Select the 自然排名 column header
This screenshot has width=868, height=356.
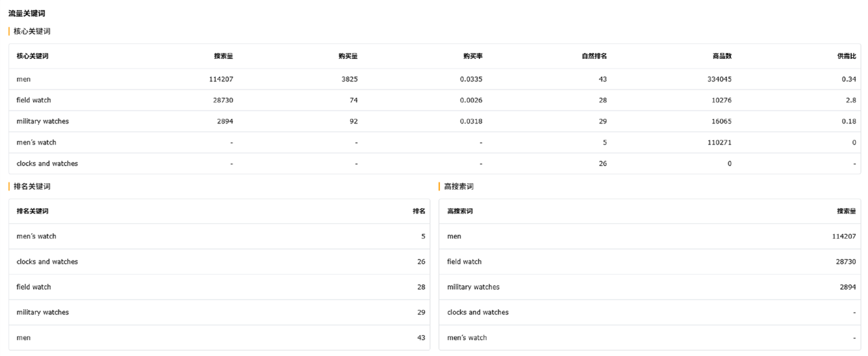(594, 56)
